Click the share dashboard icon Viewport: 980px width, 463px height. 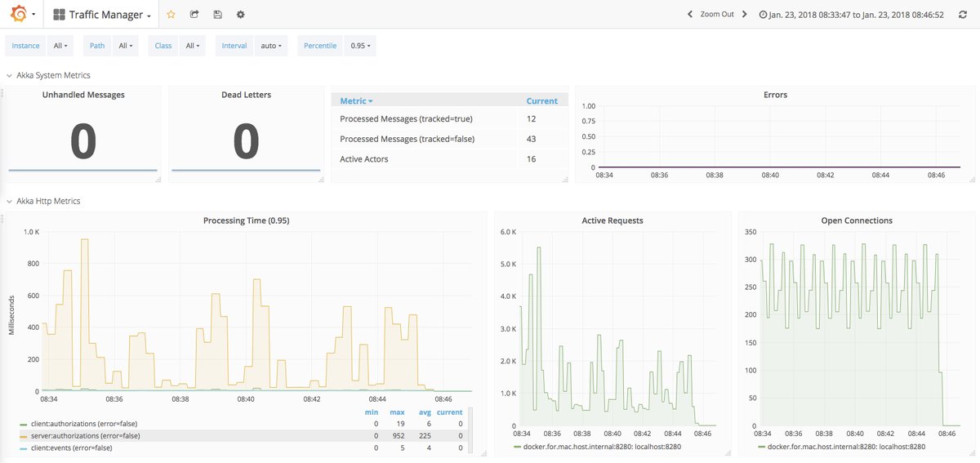pyautogui.click(x=194, y=15)
